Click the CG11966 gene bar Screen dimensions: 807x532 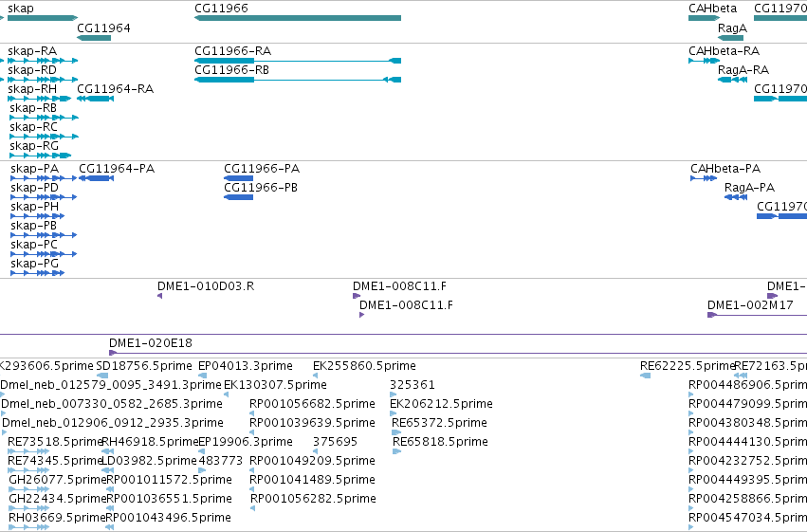click(298, 18)
